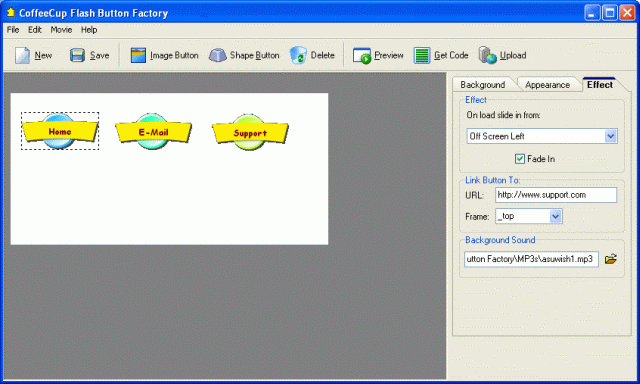This screenshot has width=640, height=384.
Task: Click the Upload toolbar icon
Action: coord(487,55)
